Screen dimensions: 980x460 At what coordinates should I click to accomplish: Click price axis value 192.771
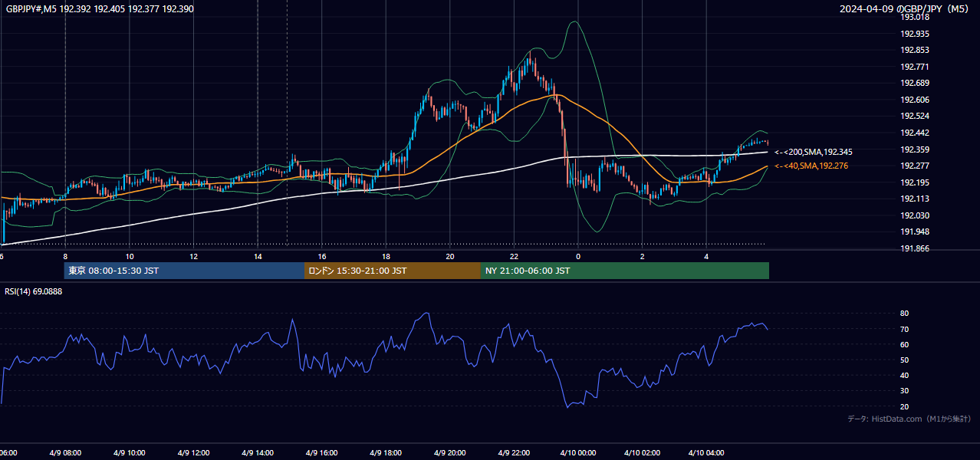pos(914,67)
